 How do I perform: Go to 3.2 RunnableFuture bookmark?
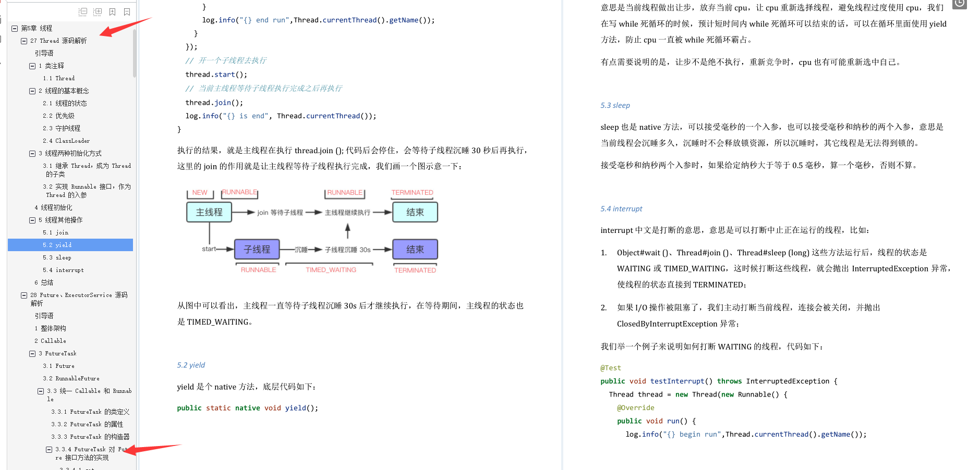point(71,378)
